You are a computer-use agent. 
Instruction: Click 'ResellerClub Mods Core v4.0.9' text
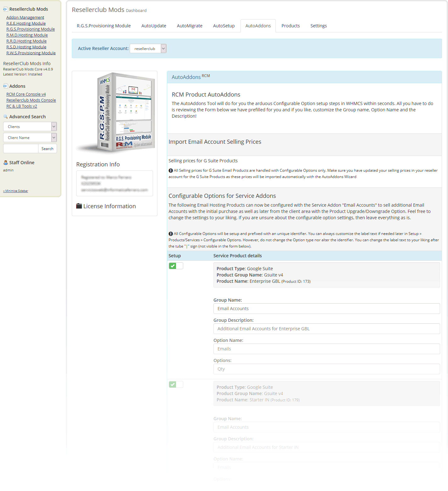point(28,69)
